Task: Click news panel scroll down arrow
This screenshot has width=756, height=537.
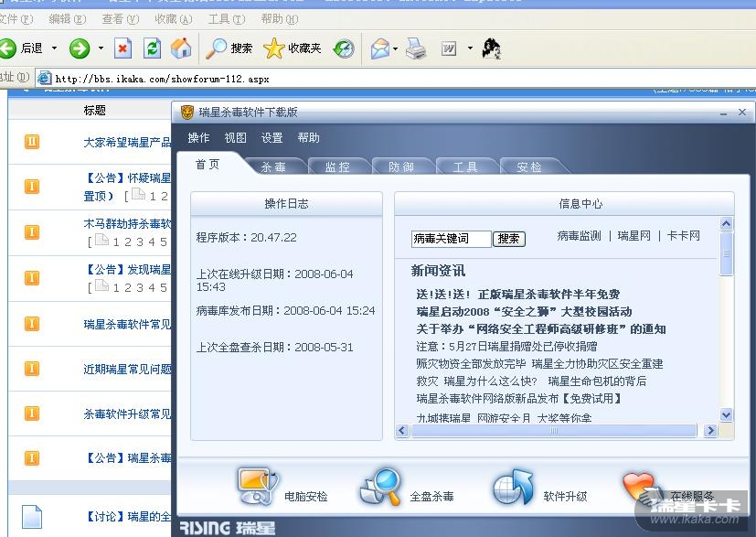Action: click(726, 414)
